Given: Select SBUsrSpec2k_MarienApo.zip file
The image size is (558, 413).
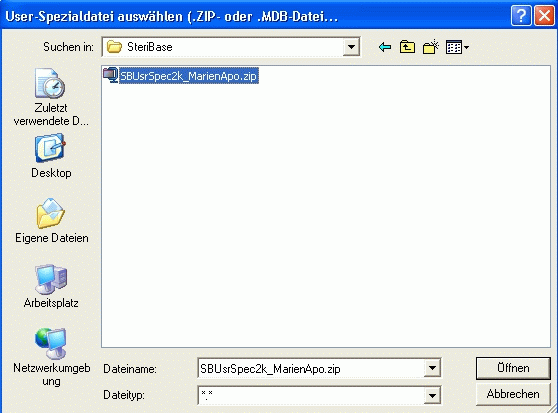Looking at the screenshot, I should (188, 76).
